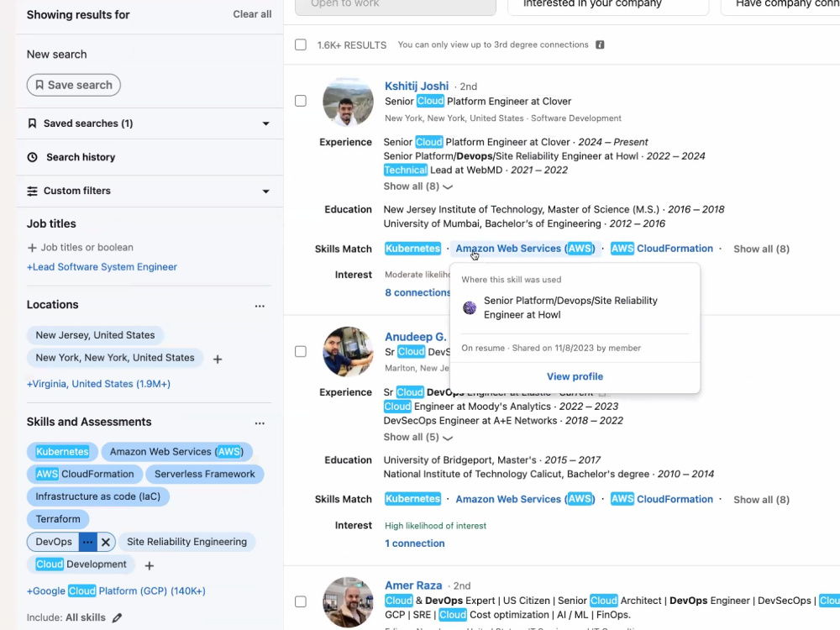This screenshot has width=840, height=630.
Task: Click the Custom filters sliders icon
Action: coord(32,191)
